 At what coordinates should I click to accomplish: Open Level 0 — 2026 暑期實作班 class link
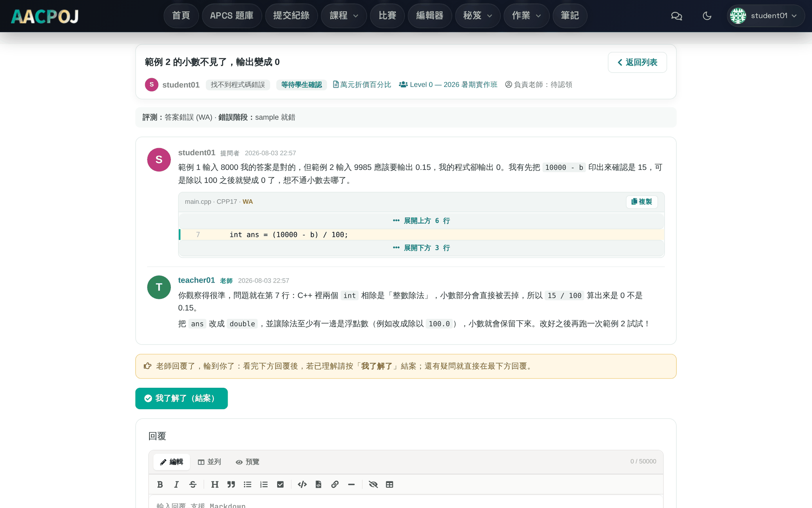click(x=448, y=85)
